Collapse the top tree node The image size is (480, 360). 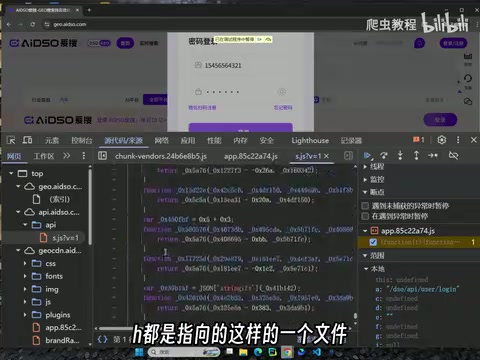(x=11, y=174)
